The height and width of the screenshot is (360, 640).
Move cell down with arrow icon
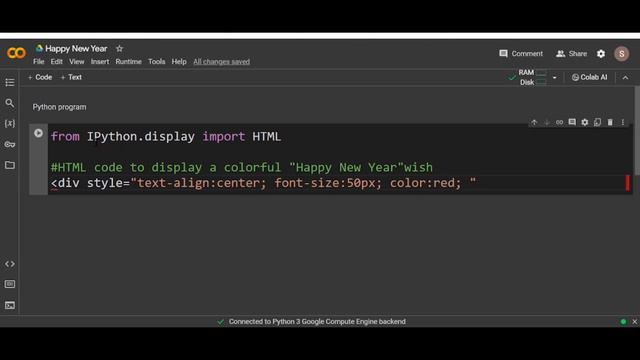547,122
